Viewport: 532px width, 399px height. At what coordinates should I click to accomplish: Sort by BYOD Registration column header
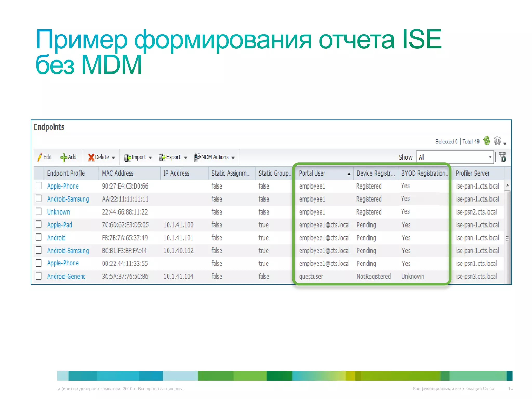(425, 173)
